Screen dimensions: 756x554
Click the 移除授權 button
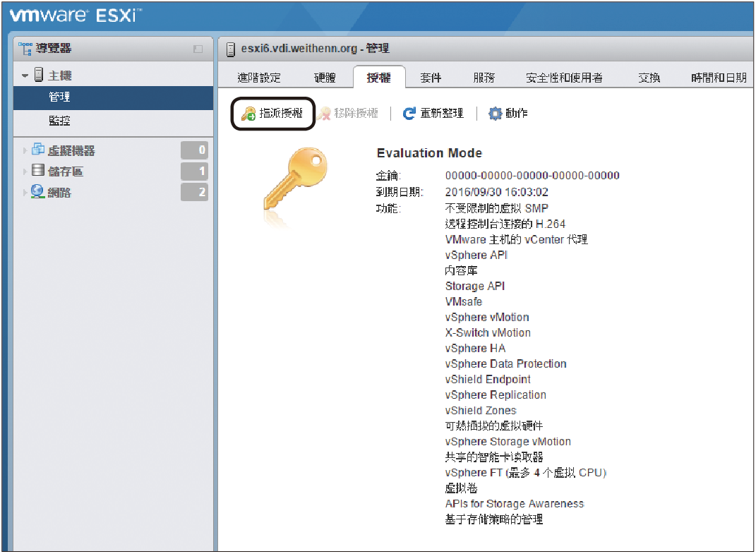[x=348, y=114]
